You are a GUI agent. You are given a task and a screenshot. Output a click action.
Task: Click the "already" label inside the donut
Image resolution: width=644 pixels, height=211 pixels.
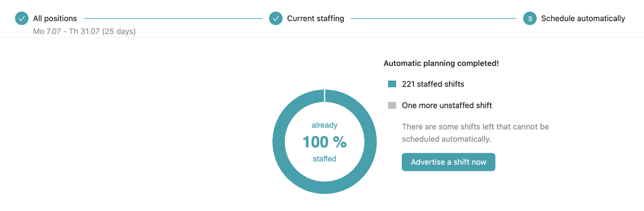(324, 125)
